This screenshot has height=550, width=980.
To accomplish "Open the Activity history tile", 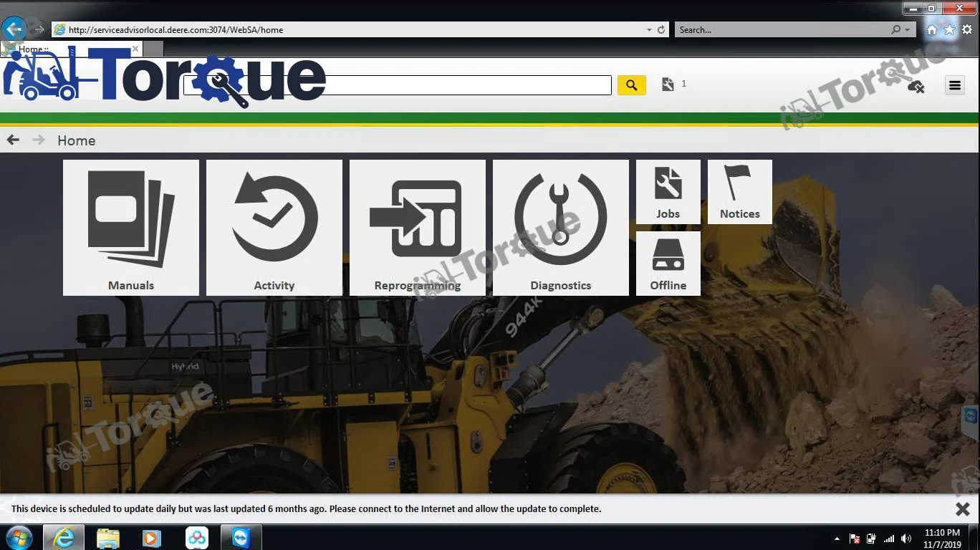I will 274,228.
